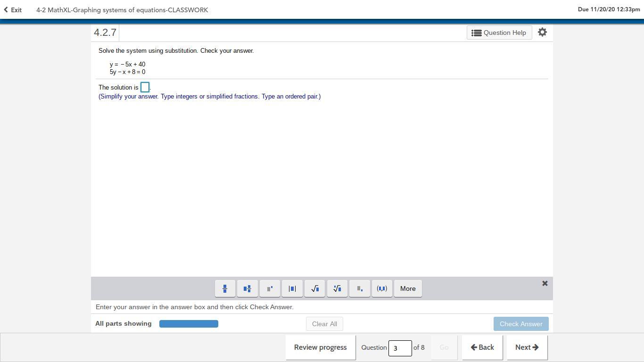Click the parts showing progress bar

tap(189, 324)
